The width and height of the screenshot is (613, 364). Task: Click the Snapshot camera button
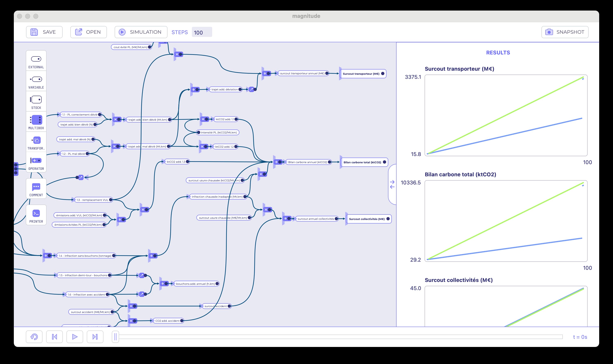pos(565,32)
